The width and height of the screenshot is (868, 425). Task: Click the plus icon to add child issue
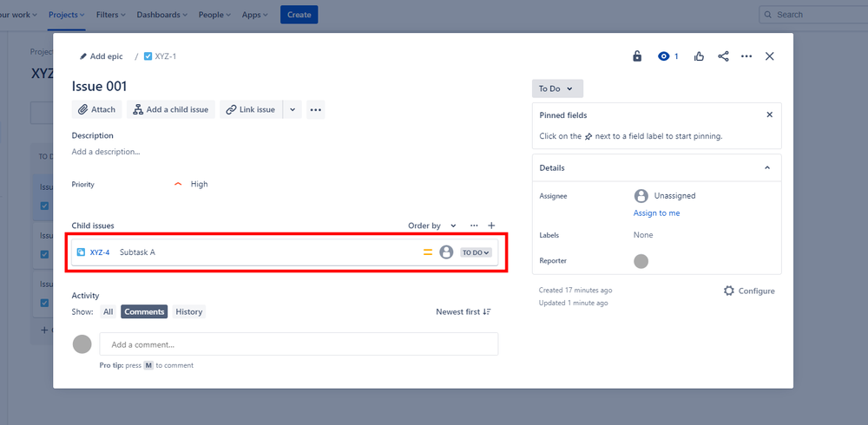[x=491, y=226]
